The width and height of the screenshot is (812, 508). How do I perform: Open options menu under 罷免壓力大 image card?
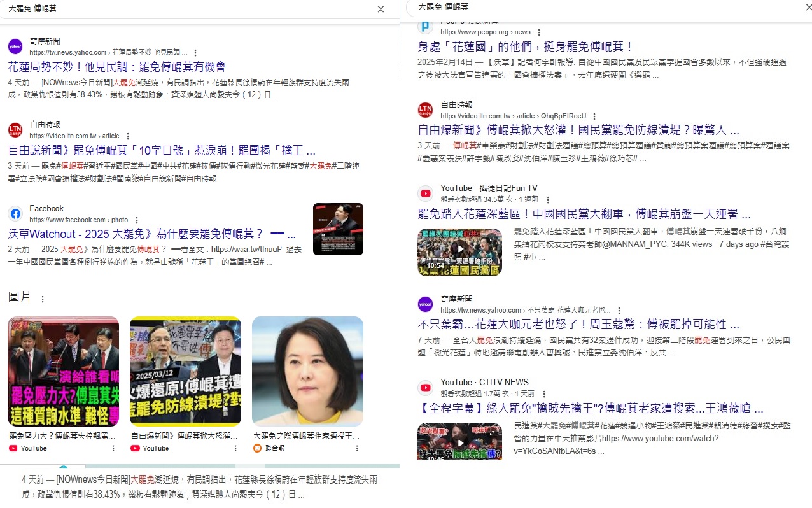113,448
